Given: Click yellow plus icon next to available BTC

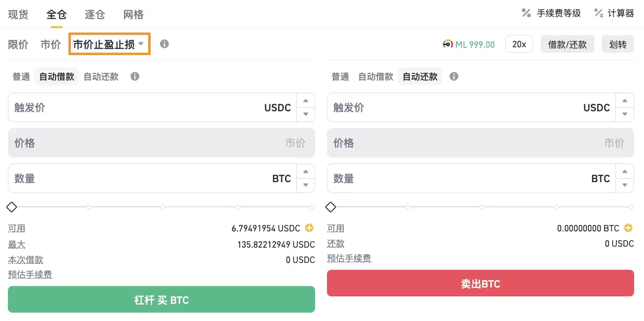Looking at the screenshot, I should pos(628,228).
